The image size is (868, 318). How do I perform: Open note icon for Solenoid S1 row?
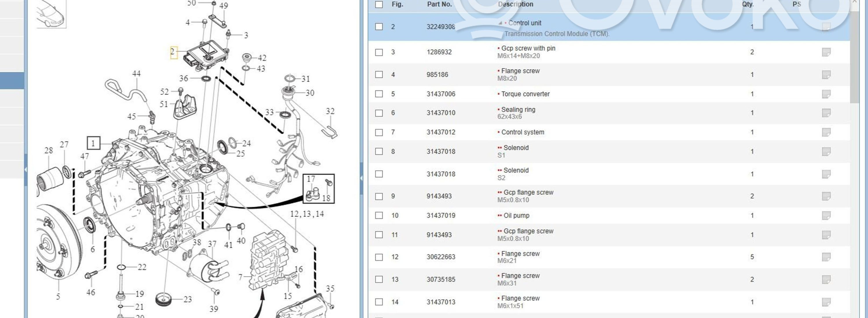tap(826, 151)
